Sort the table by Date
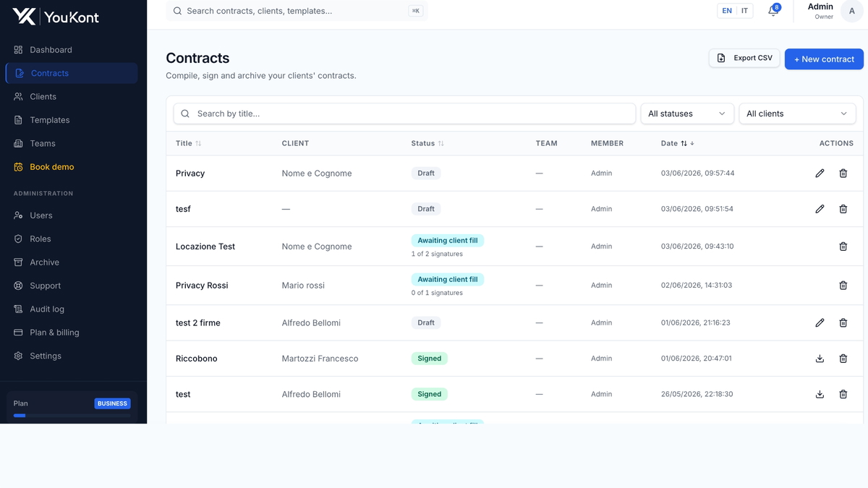Image resolution: width=868 pixels, height=488 pixels. pyautogui.click(x=678, y=143)
